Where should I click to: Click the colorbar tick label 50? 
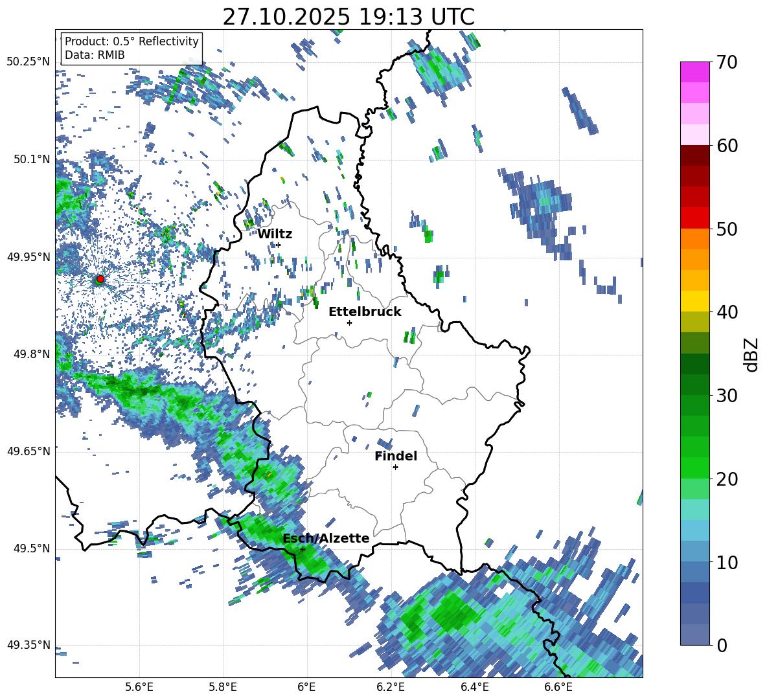click(x=727, y=229)
